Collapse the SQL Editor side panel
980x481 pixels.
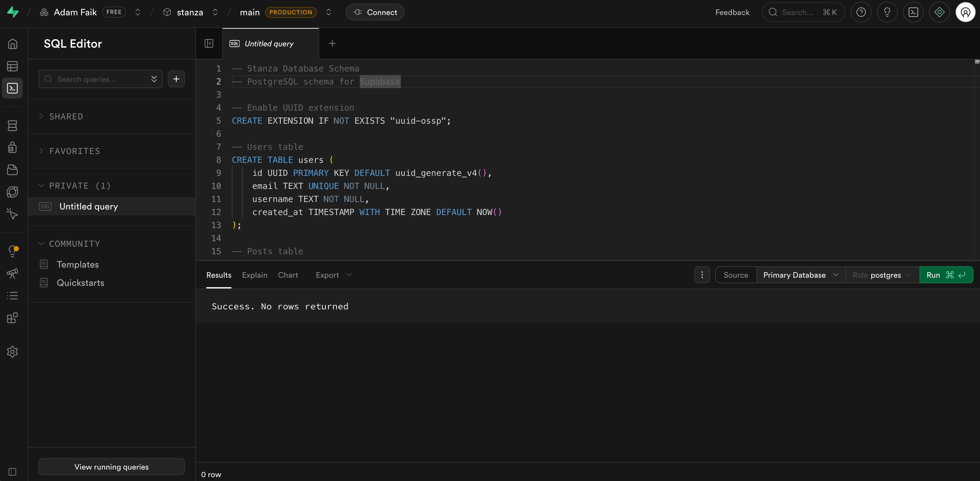pos(209,43)
